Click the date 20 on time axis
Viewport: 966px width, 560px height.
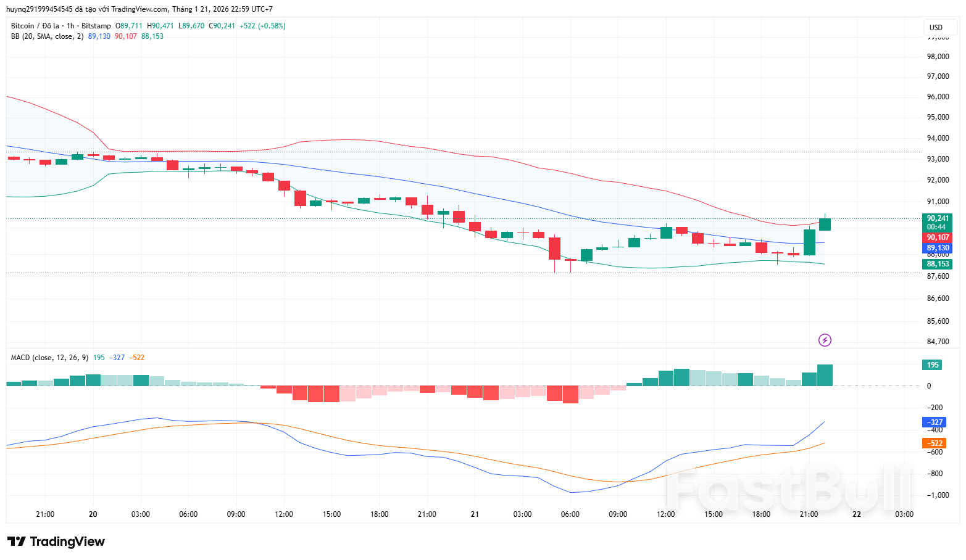click(x=93, y=514)
